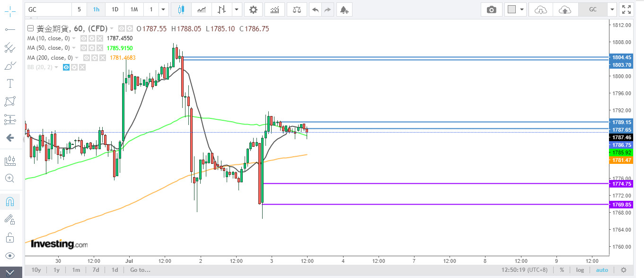Open settings for MA (10, close, 0)
Viewport: 644px width, 278px height.
(91, 38)
